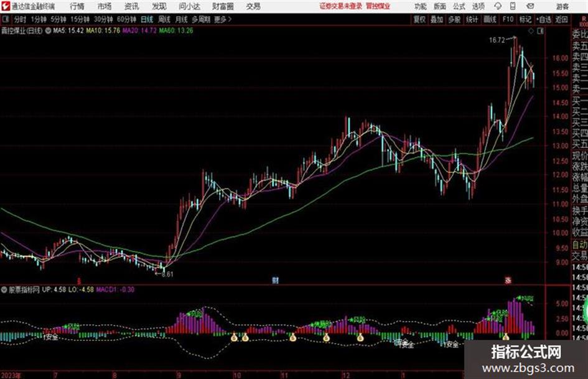Screen dimensions: 588x379
Task: Click the 游客 user account label
Action: [562, 6]
